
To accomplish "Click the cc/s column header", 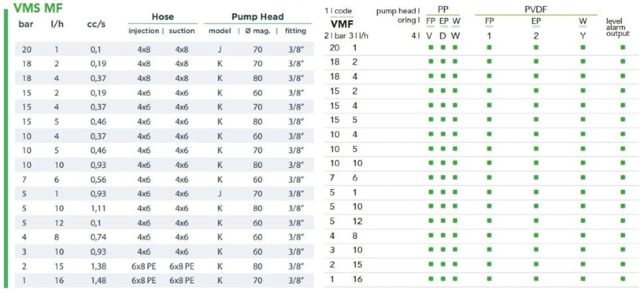I will point(96,24).
